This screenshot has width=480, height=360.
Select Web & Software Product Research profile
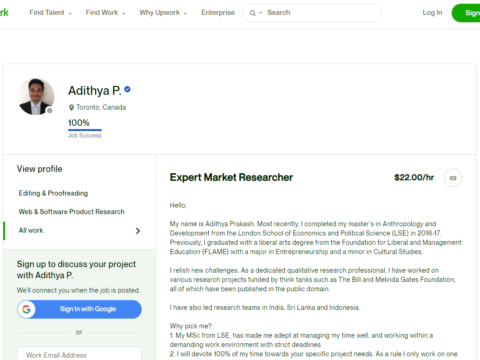point(71,212)
